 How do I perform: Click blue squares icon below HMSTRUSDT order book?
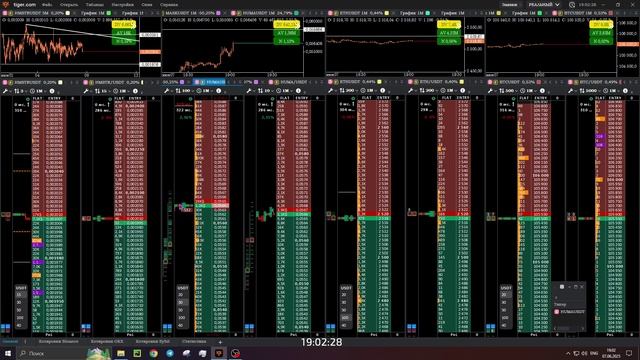coord(5,327)
